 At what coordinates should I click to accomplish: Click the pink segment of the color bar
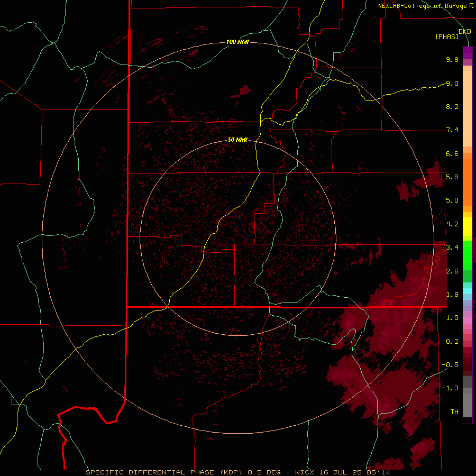467,321
